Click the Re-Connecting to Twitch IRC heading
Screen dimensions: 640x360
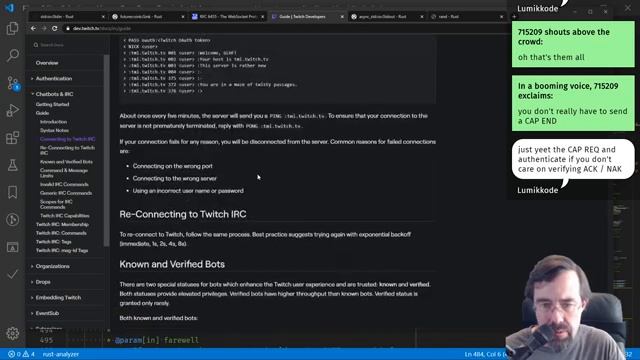pyautogui.click(x=183, y=214)
